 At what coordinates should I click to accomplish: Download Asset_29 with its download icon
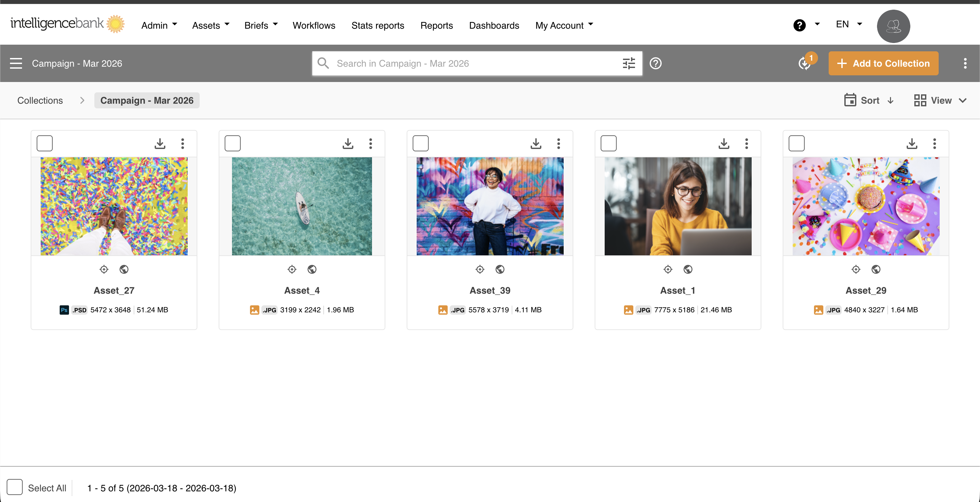tap(912, 143)
